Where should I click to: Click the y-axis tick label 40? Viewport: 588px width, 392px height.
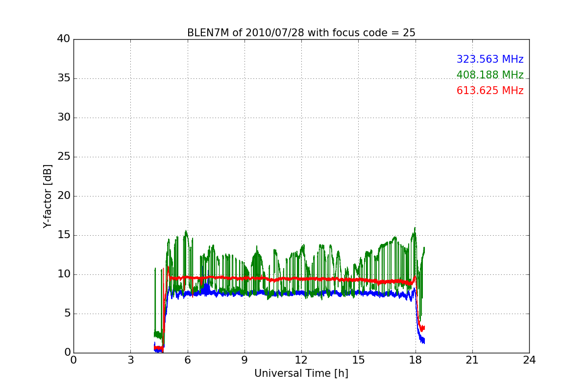click(64, 39)
